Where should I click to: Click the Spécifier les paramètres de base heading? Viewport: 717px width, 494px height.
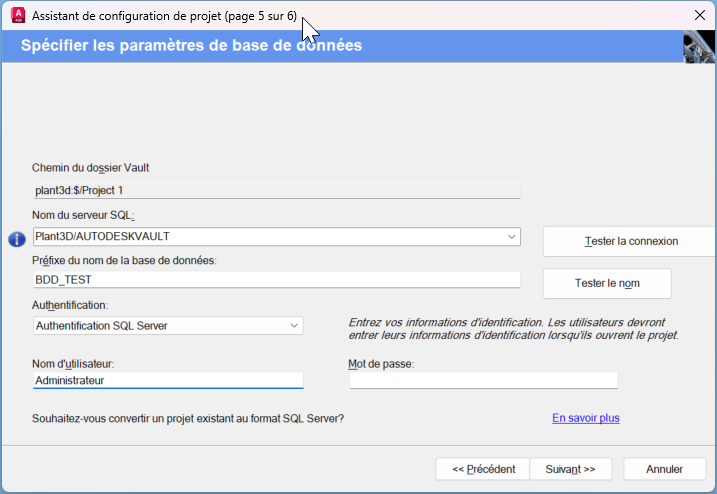coord(191,45)
